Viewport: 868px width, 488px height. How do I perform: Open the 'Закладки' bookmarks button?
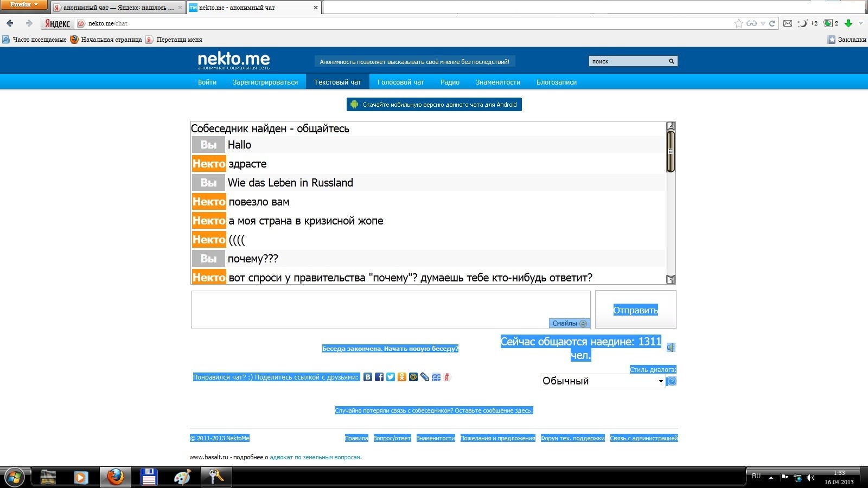pyautogui.click(x=846, y=40)
